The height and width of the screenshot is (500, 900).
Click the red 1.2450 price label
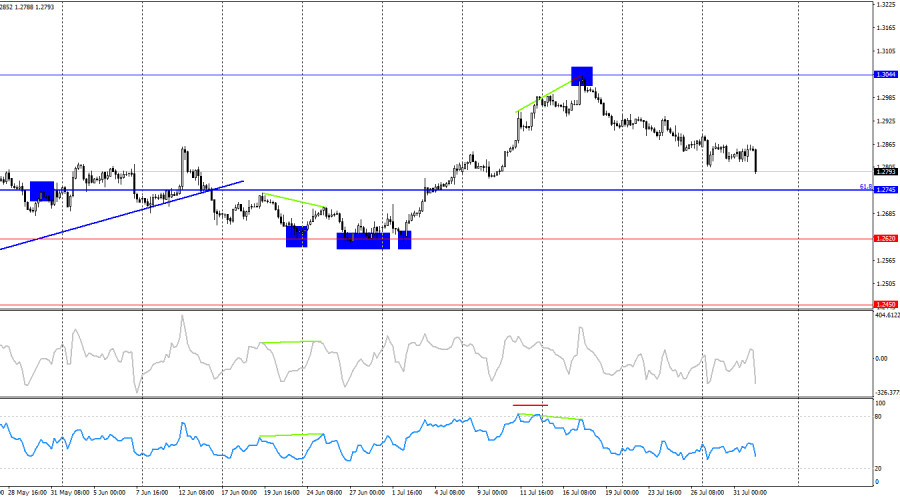[886, 305]
